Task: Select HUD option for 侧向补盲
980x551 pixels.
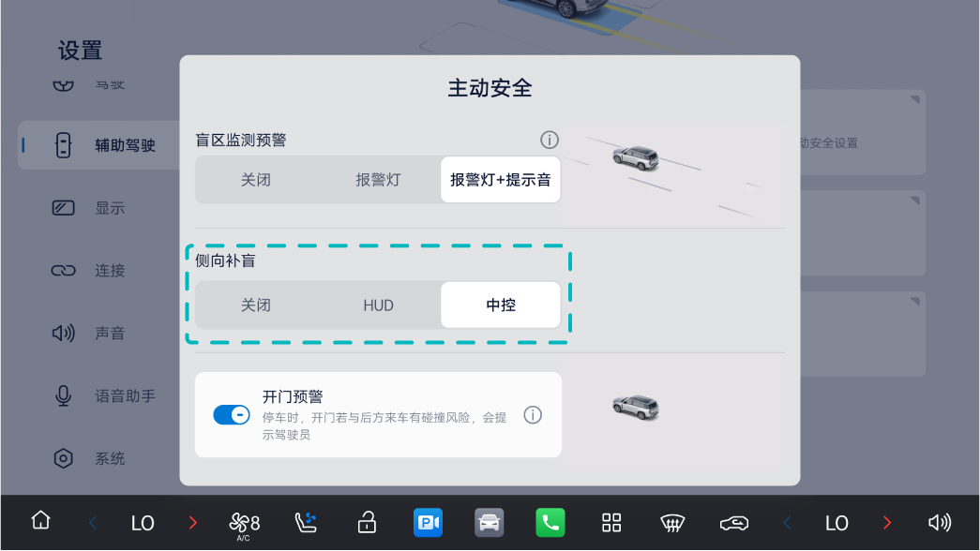Action: tap(378, 305)
